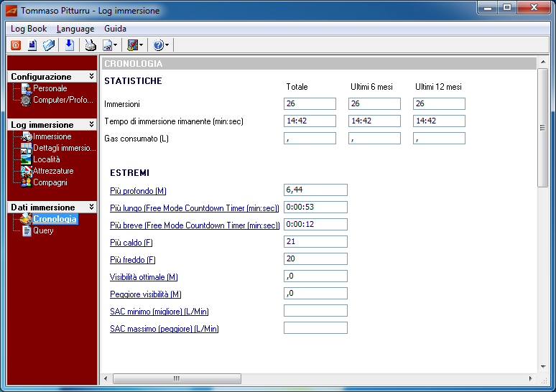Open the dropdown arrow beside checkmark notebook icon
The width and height of the screenshot is (556, 392).
[141, 45]
